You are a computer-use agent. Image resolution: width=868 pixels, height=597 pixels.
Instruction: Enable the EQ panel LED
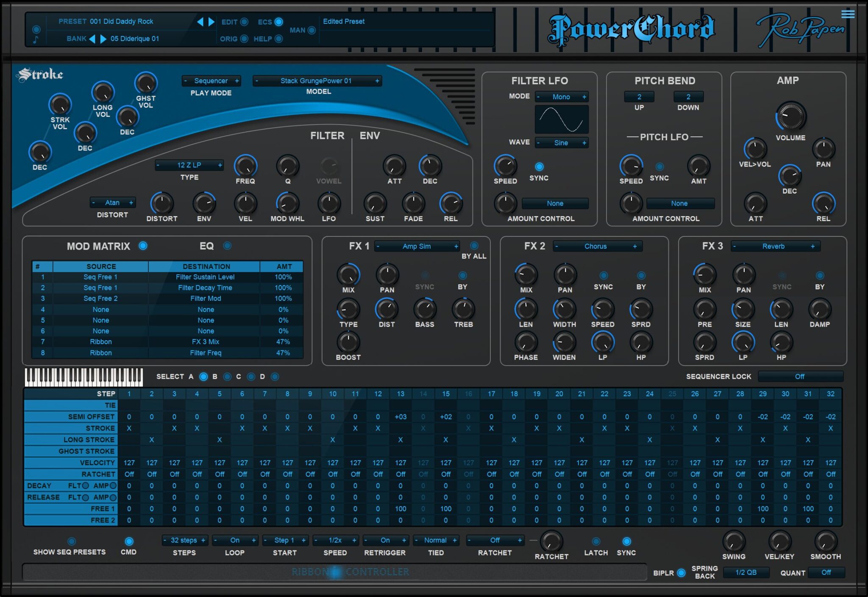click(227, 246)
